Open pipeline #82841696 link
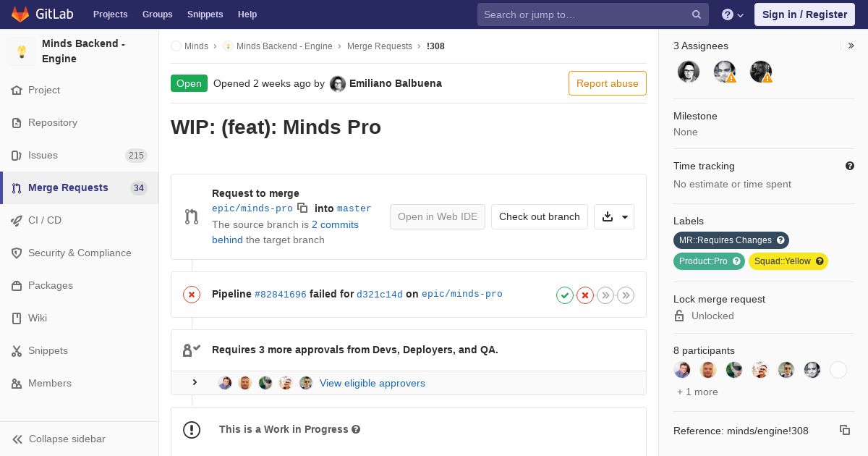Image resolution: width=868 pixels, height=456 pixels. 281,294
